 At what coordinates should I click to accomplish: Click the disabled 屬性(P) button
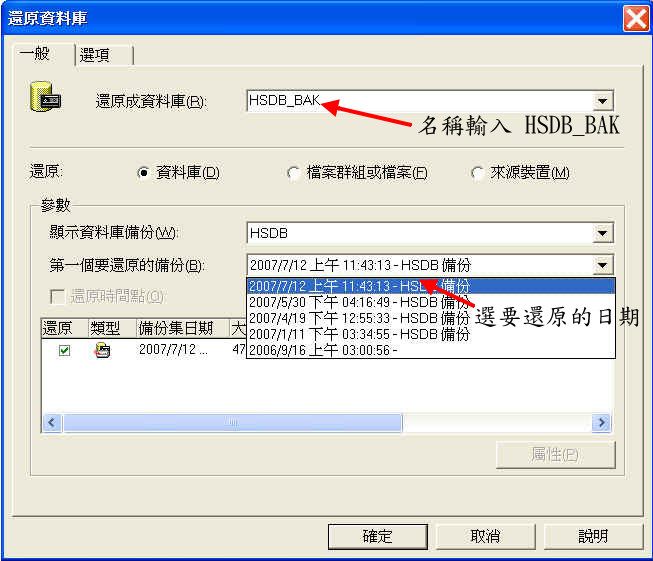(x=556, y=455)
